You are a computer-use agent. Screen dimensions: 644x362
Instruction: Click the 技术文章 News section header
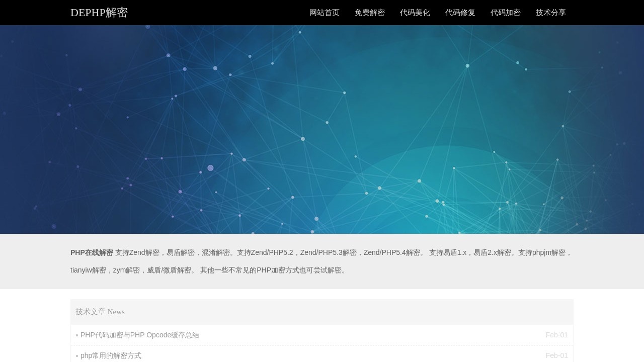tap(100, 312)
